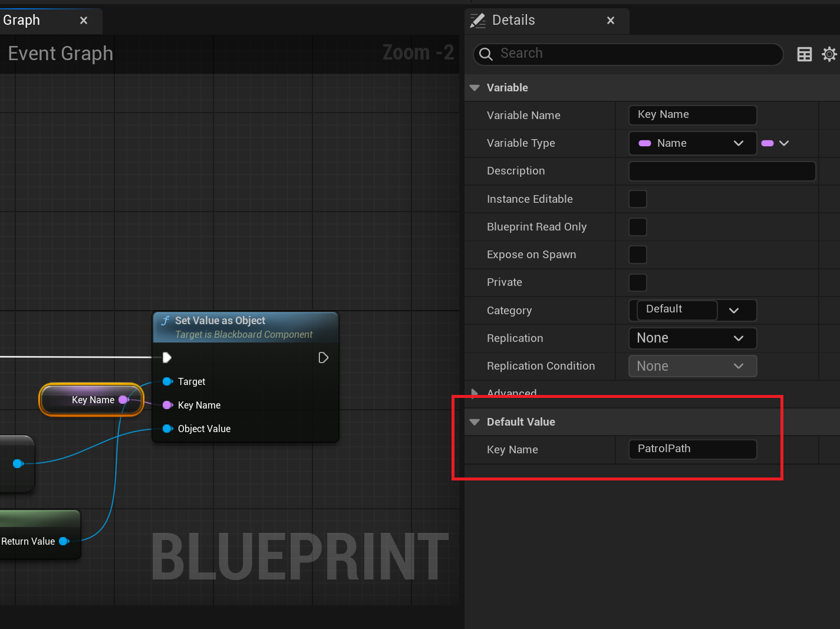This screenshot has height=629, width=840.
Task: Click the Details tab pencil icon
Action: click(x=477, y=21)
